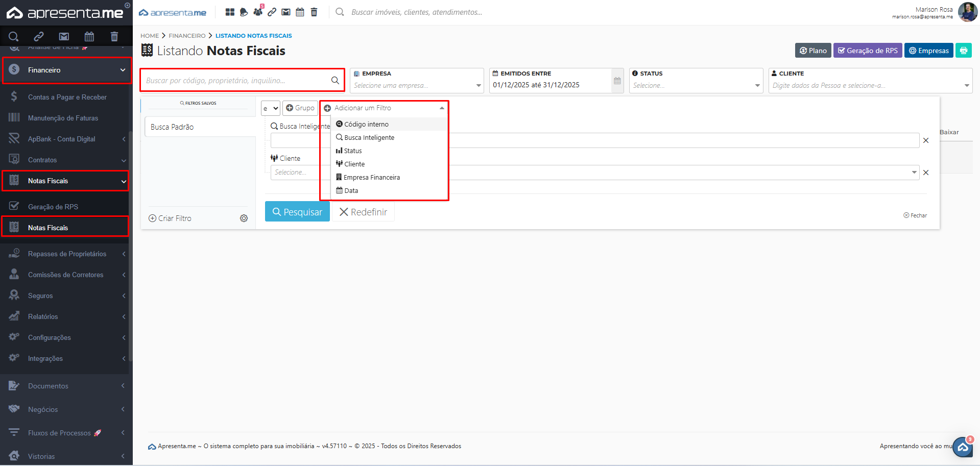This screenshot has height=466, width=980.
Task: Expand Repasses de Proprietários sidebar menu
Action: pyautogui.click(x=67, y=254)
